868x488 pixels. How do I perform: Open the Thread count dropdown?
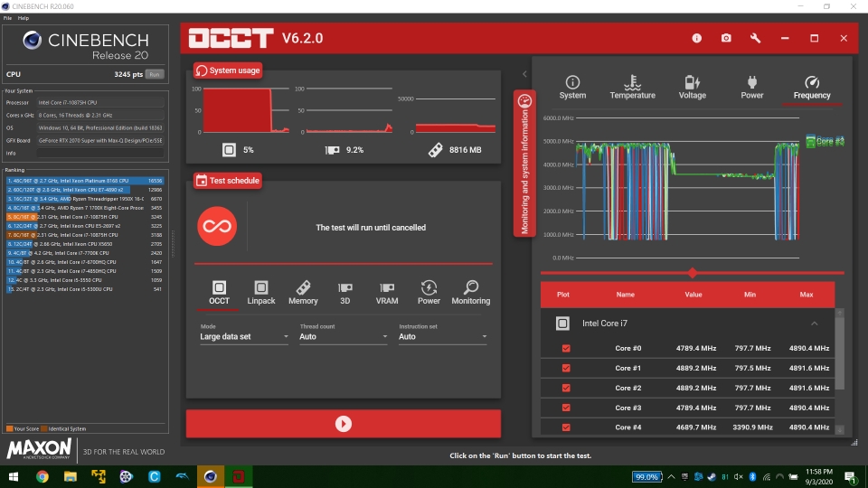click(344, 336)
